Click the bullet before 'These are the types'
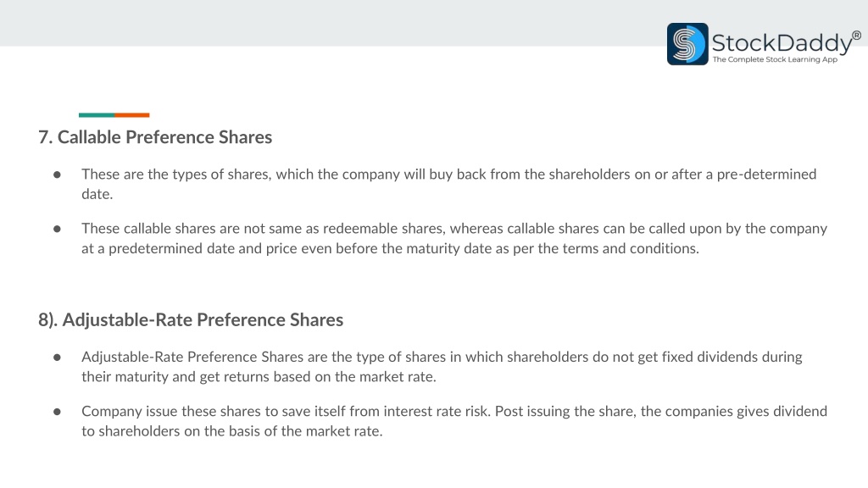The image size is (868, 488). tap(57, 175)
